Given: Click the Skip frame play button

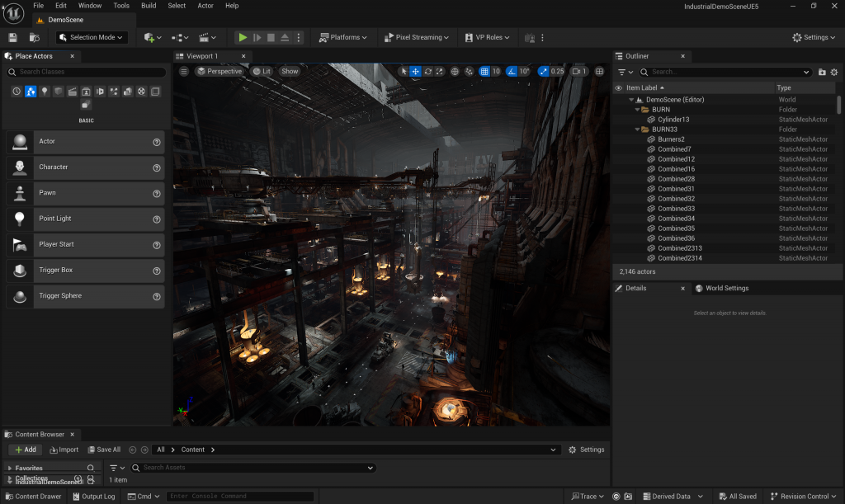Looking at the screenshot, I should 257,38.
